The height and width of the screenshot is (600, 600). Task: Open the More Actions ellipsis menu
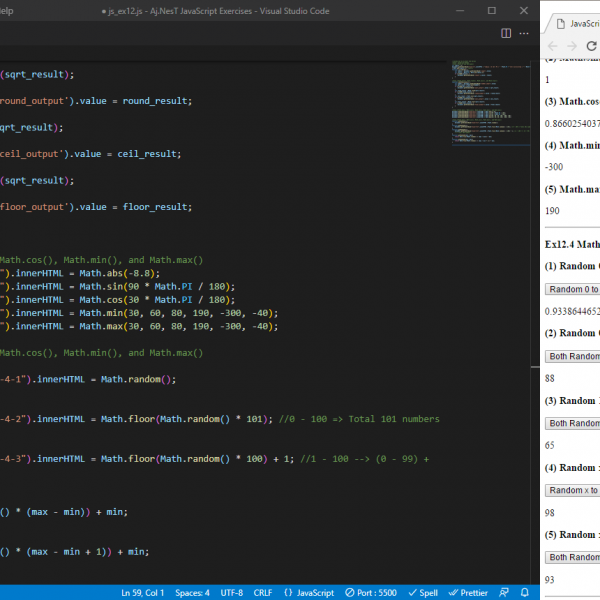coord(526,33)
